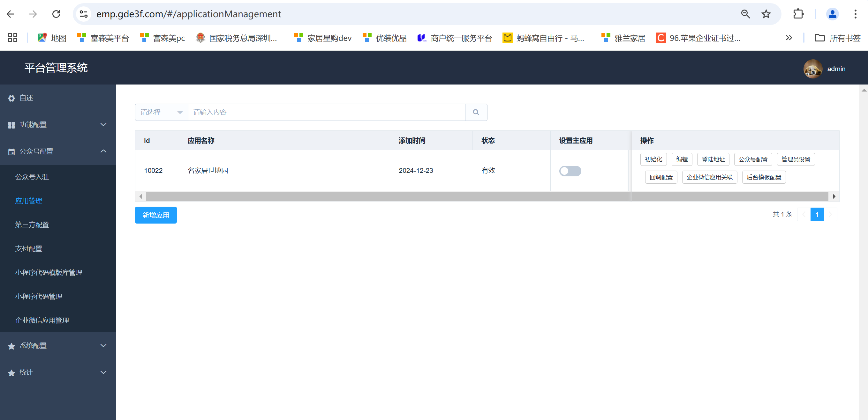Image resolution: width=868 pixels, height=420 pixels.
Task: Click the zoom magnifier icon in address bar
Action: [x=745, y=14]
